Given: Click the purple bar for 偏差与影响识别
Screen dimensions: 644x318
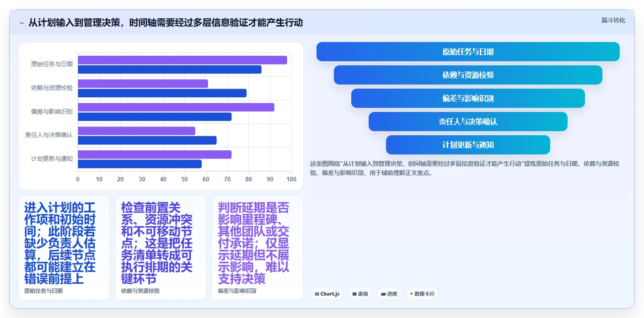Looking at the screenshot, I should (x=176, y=107).
